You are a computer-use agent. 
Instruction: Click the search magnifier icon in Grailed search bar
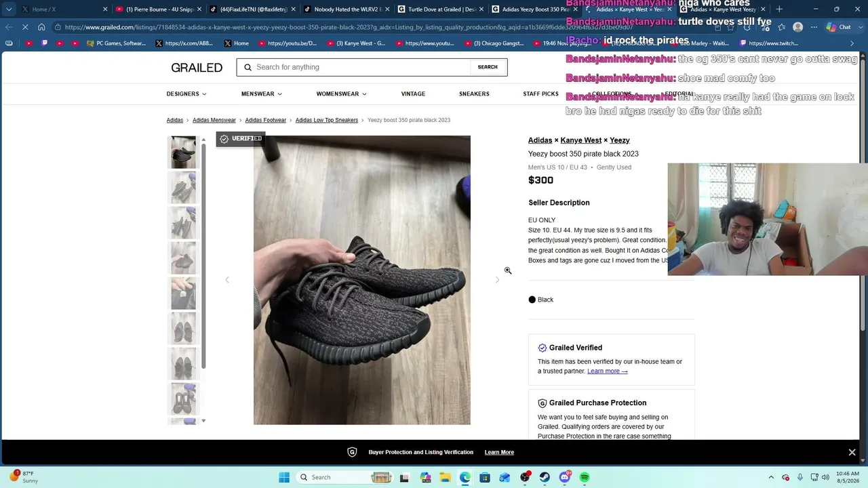point(248,67)
